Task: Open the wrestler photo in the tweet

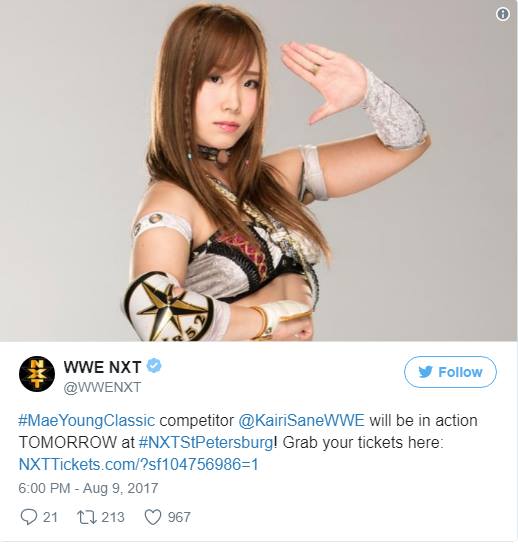Action: point(259,171)
